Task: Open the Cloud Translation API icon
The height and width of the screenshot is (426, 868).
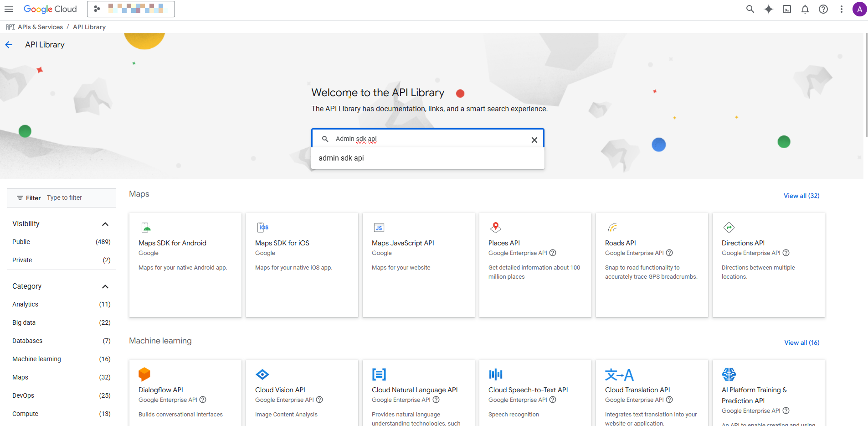Action: 619,374
